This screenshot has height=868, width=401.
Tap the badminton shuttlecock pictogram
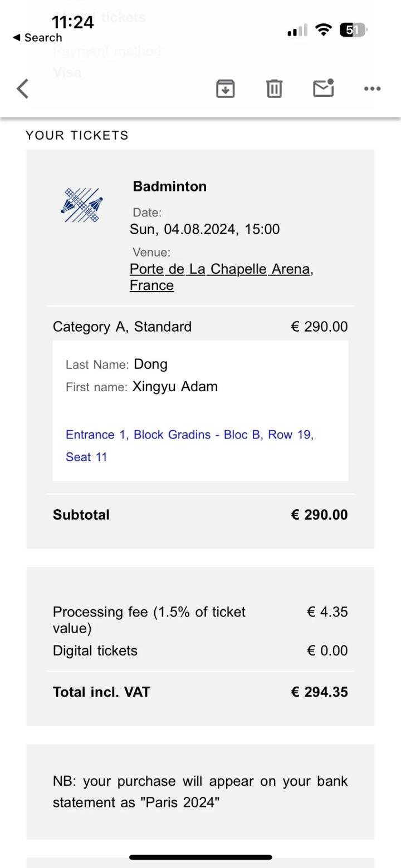tap(82, 205)
